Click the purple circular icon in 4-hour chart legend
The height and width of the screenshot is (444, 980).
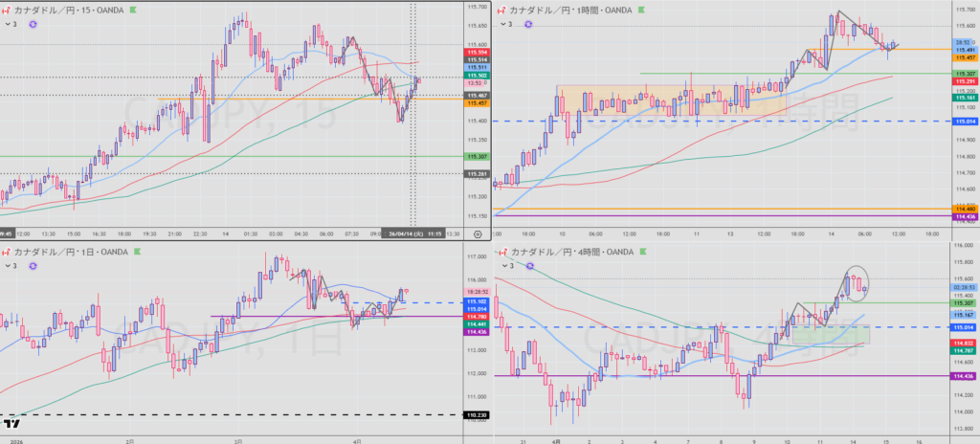(x=531, y=264)
